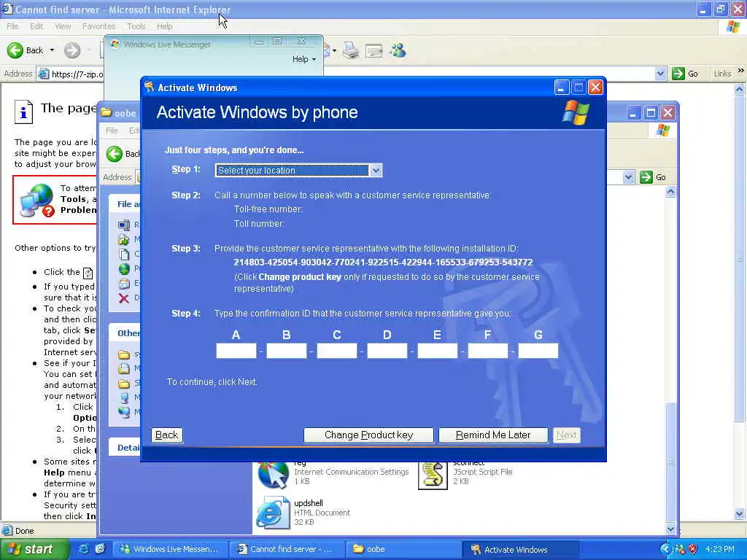Click confirmation ID field E
This screenshot has width=747, height=560.
(x=438, y=351)
